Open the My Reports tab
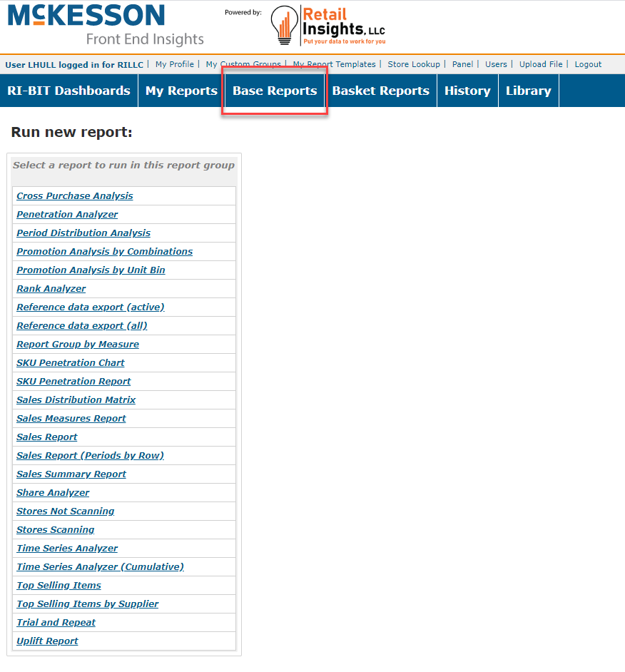 181,90
